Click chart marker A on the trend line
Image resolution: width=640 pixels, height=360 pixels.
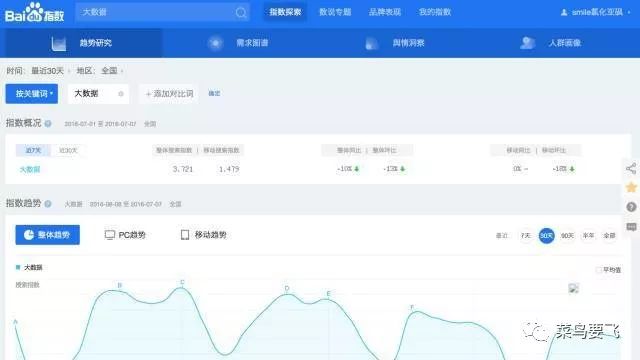click(x=16, y=322)
